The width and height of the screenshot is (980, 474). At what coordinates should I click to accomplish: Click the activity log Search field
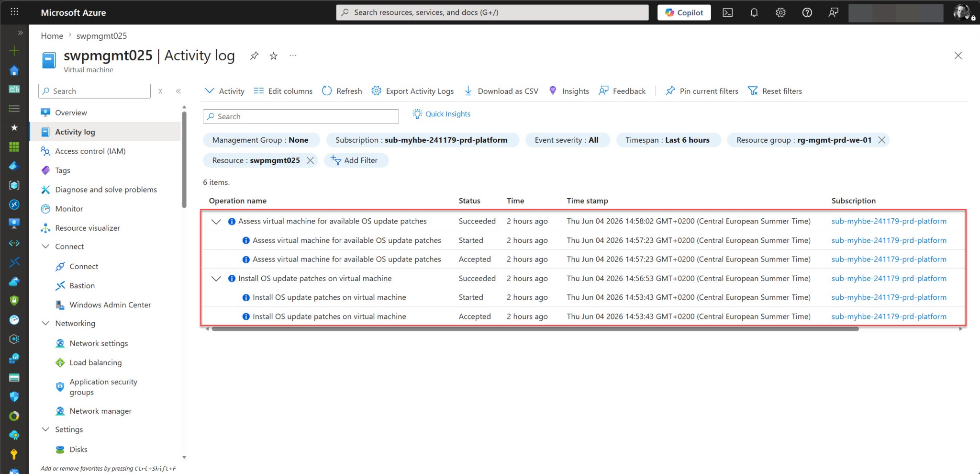(301, 116)
